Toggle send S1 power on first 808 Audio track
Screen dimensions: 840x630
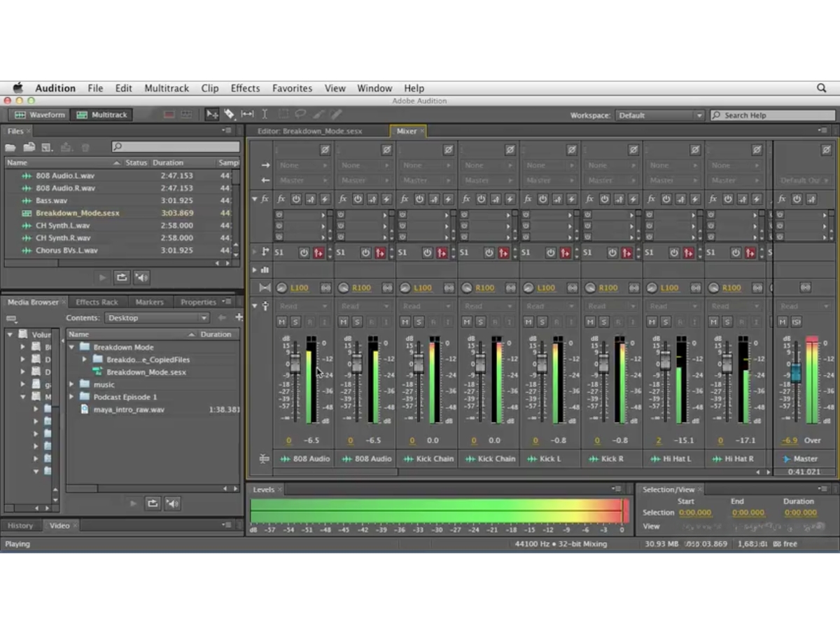point(304,253)
